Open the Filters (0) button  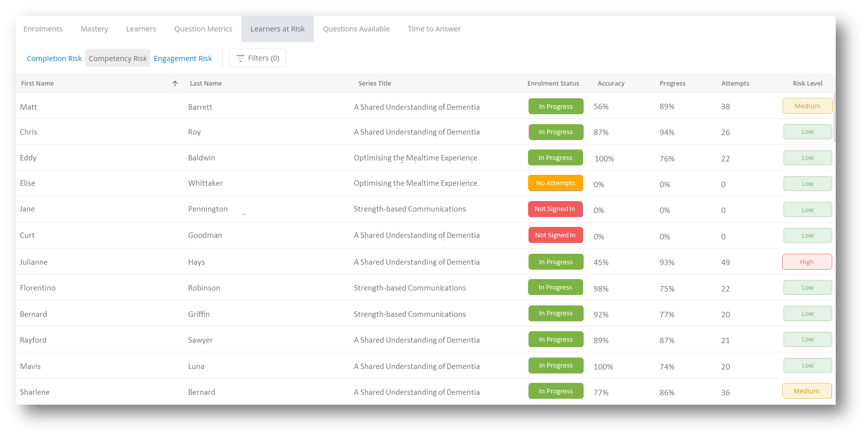point(257,58)
